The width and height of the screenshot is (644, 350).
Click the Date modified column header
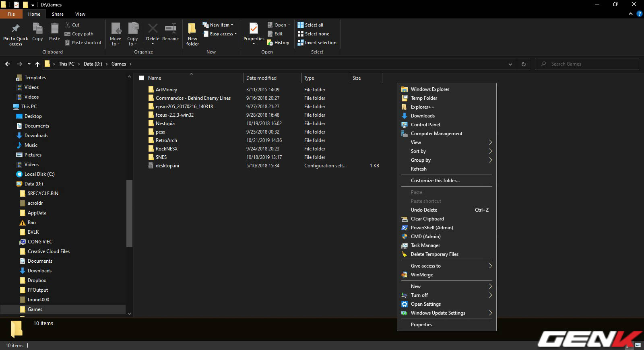pyautogui.click(x=272, y=78)
